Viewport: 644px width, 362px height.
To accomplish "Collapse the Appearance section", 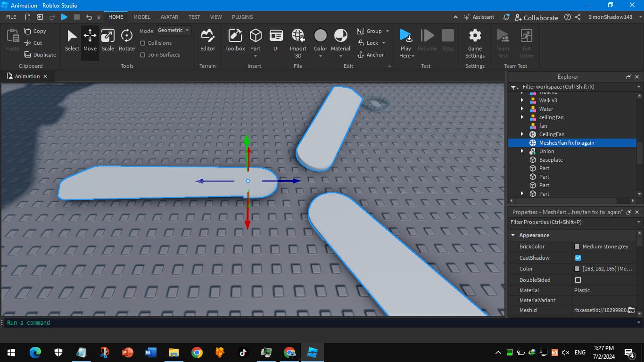I will pyautogui.click(x=513, y=235).
